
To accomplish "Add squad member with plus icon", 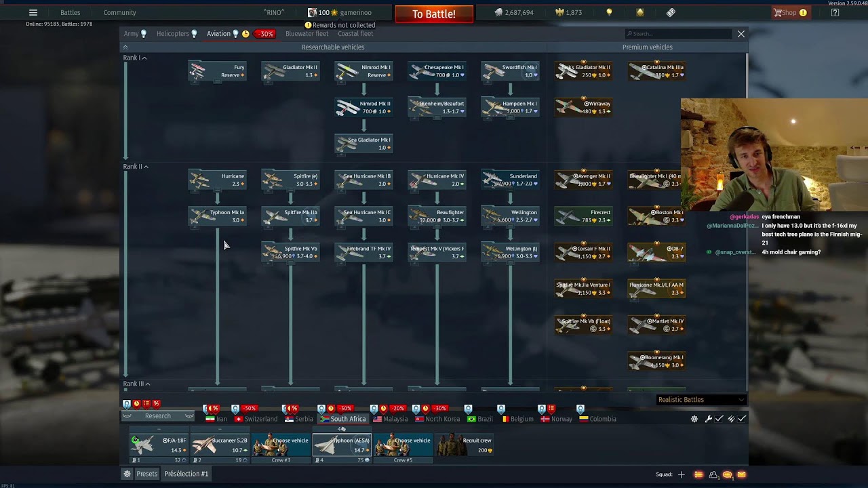I will [682, 474].
